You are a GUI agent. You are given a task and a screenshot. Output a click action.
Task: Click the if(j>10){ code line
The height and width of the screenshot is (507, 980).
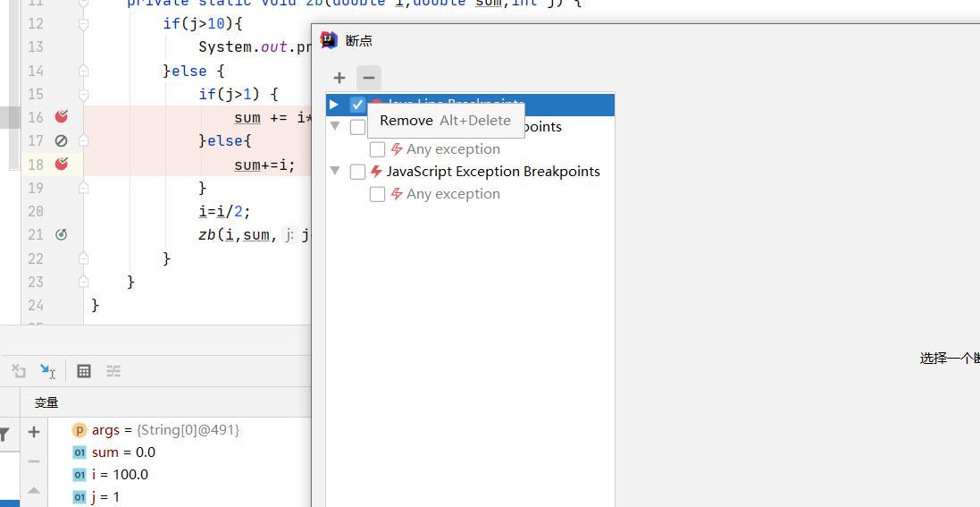point(203,24)
